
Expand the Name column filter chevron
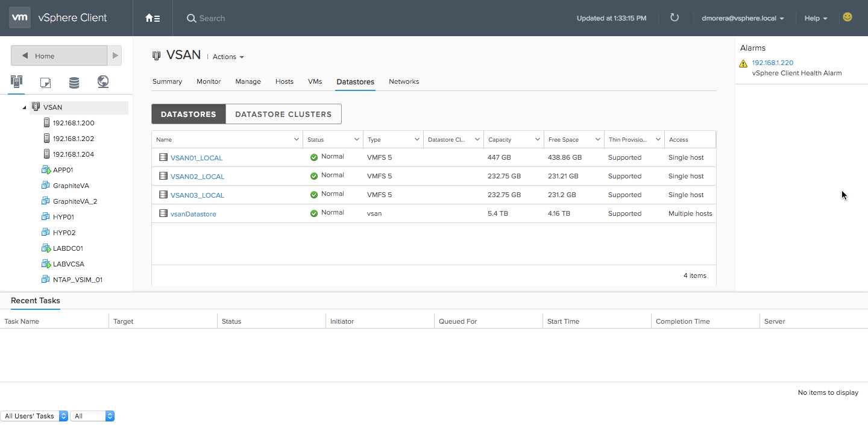point(296,139)
